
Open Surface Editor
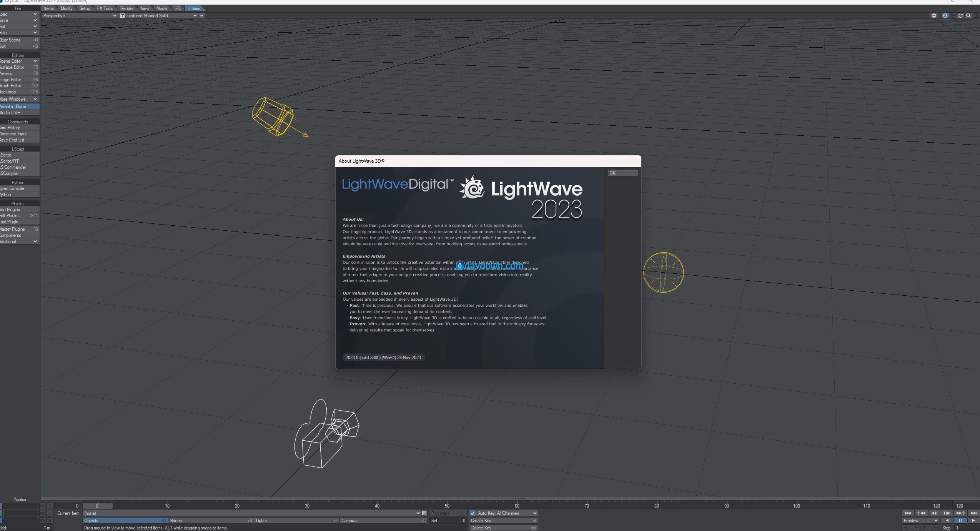click(x=20, y=67)
